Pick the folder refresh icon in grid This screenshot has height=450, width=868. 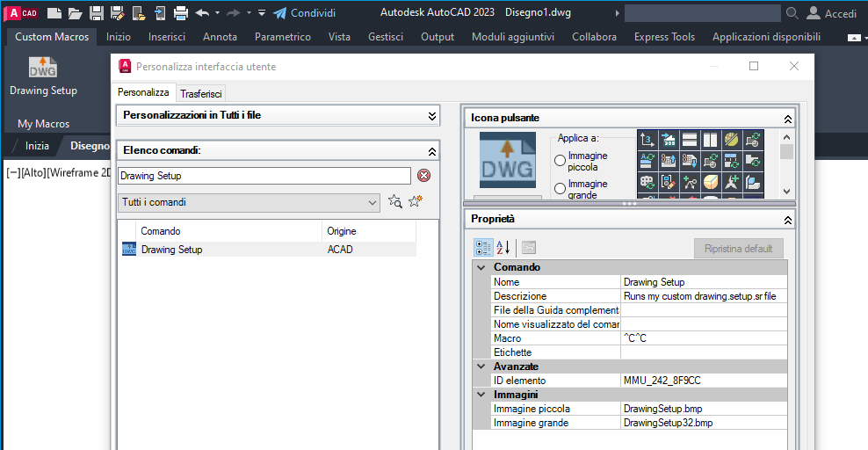(752, 161)
